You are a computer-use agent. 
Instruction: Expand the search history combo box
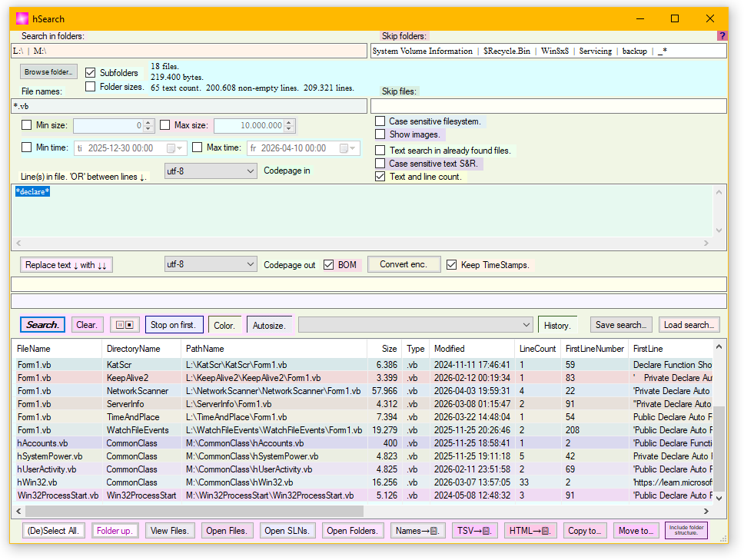tap(415, 325)
